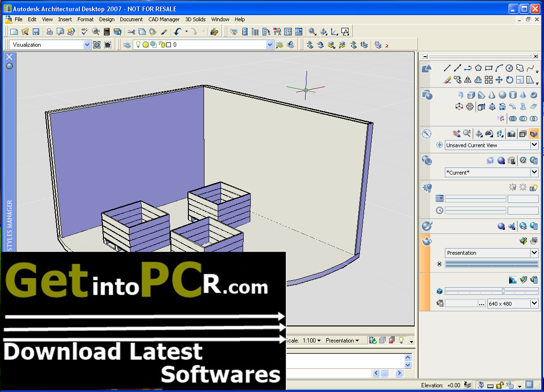Expand the undo history dropdown arrow
The width and height of the screenshot is (544, 392).
(x=187, y=32)
